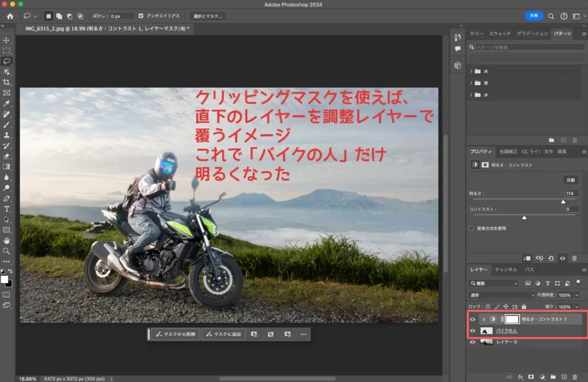Open the blend mode 通常 dropdown
The image size is (588, 382).
click(501, 295)
